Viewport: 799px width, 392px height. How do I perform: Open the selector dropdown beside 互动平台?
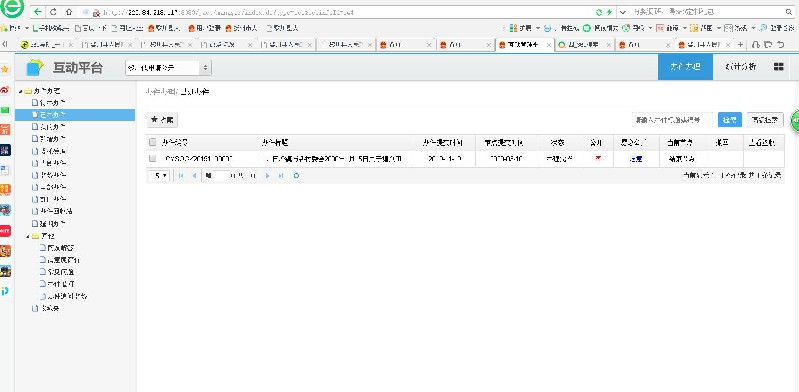tap(168, 68)
